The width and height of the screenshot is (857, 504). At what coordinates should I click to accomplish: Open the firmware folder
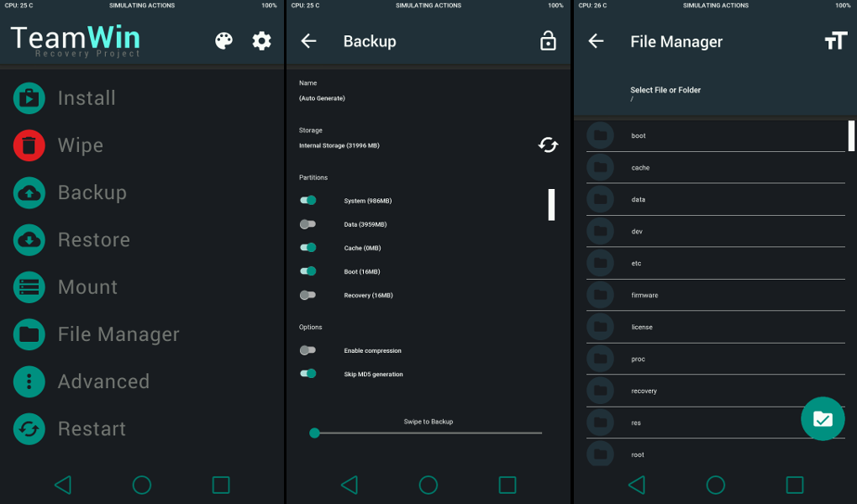pos(644,296)
